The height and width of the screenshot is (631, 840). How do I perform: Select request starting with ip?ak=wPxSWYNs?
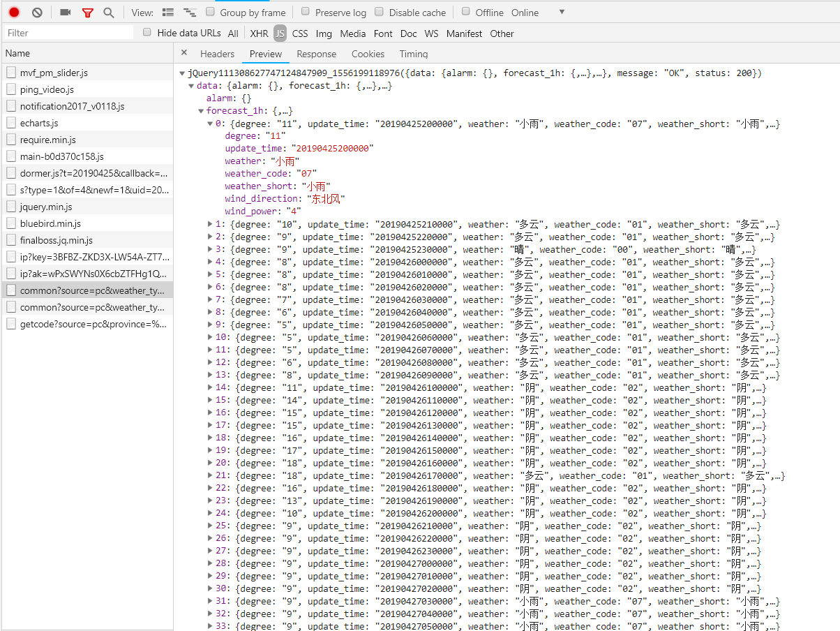click(87, 274)
